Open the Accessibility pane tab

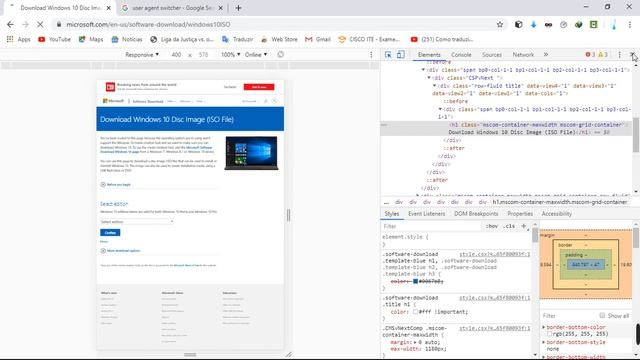[556, 214]
